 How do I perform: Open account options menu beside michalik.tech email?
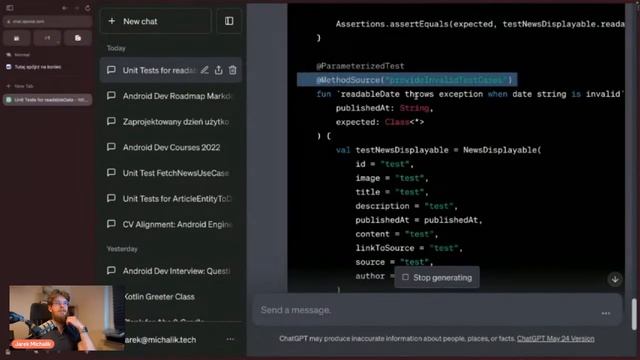[x=230, y=340]
